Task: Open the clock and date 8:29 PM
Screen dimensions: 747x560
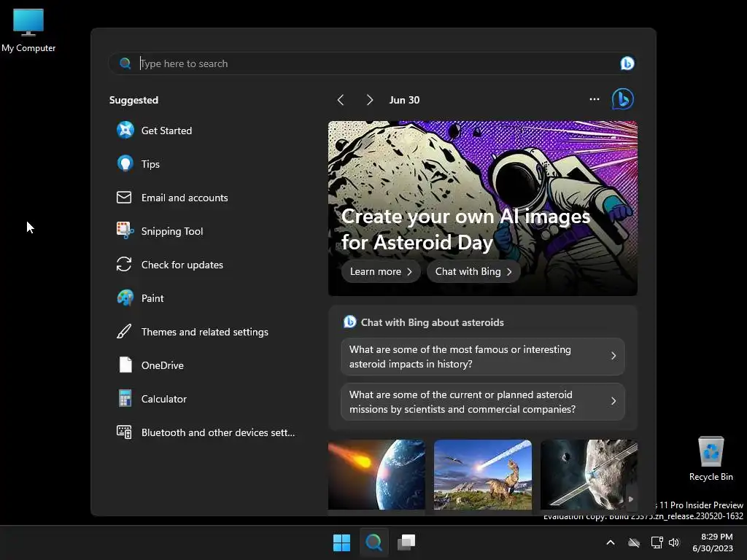Action: [712, 542]
